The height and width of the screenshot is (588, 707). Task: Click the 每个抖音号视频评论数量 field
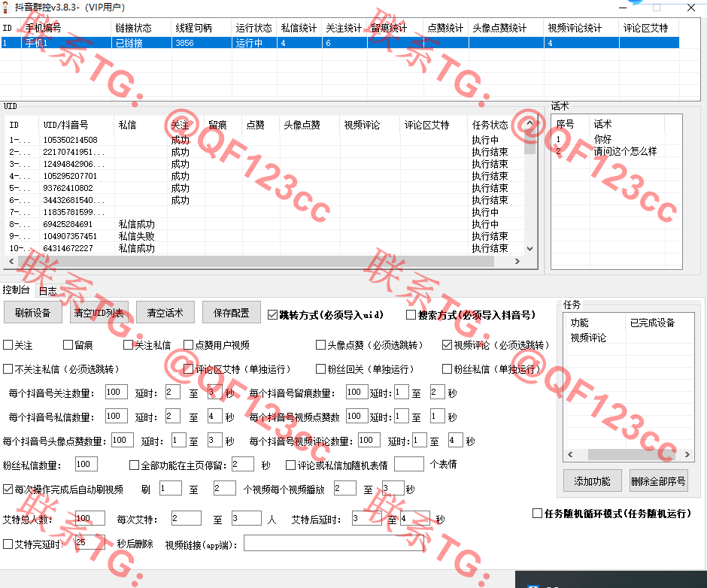coord(369,440)
